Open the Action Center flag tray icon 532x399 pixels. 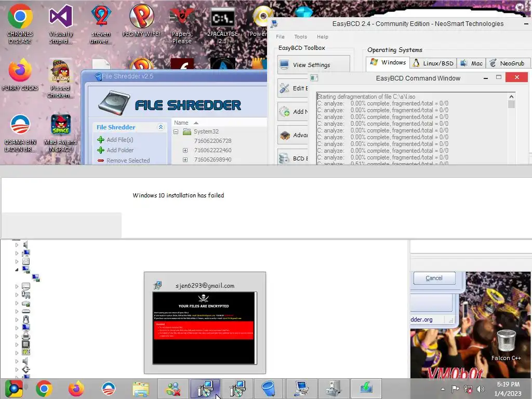455,389
